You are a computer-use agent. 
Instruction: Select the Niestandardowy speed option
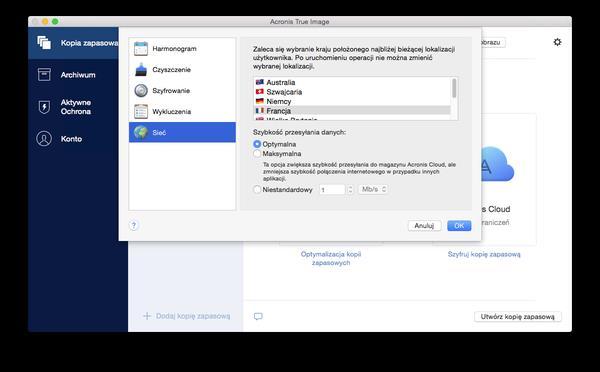[x=257, y=189]
